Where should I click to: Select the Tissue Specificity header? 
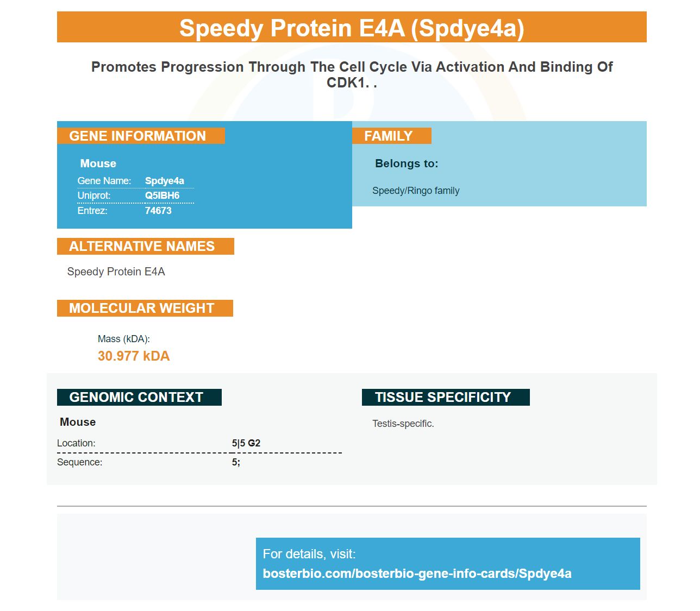click(446, 397)
